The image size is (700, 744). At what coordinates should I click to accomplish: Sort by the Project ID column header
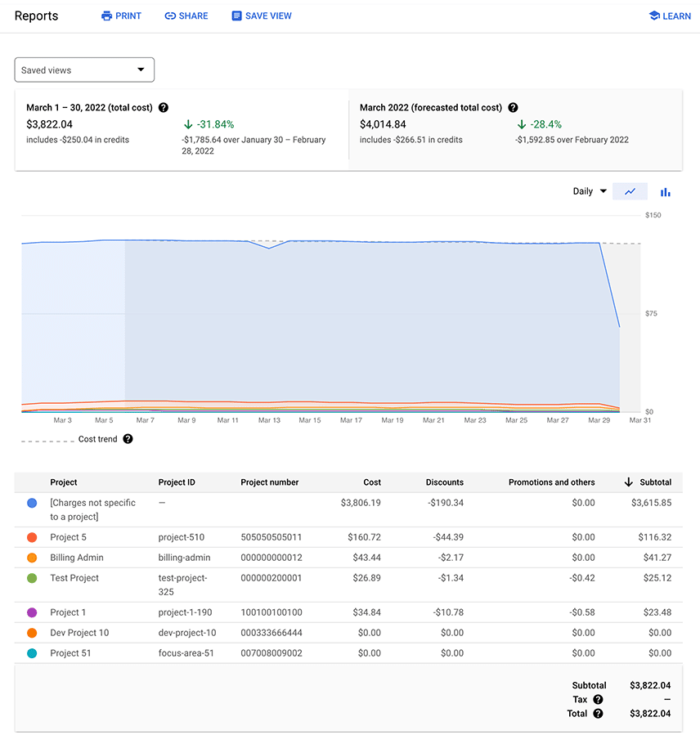point(177,482)
